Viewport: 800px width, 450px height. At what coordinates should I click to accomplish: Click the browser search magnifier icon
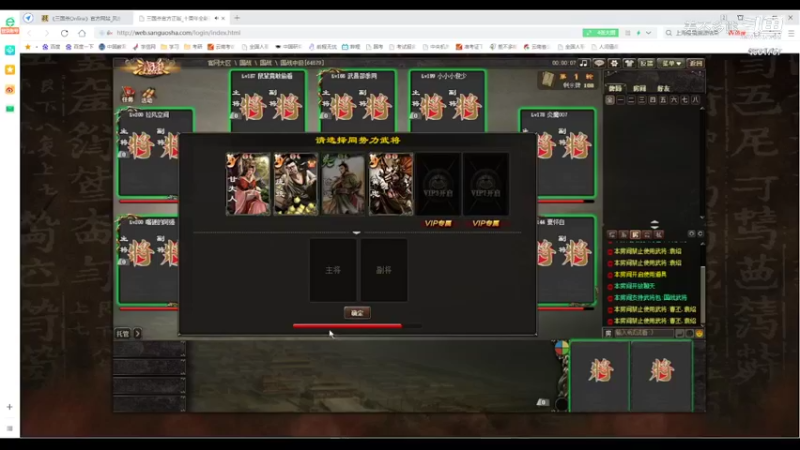[668, 33]
